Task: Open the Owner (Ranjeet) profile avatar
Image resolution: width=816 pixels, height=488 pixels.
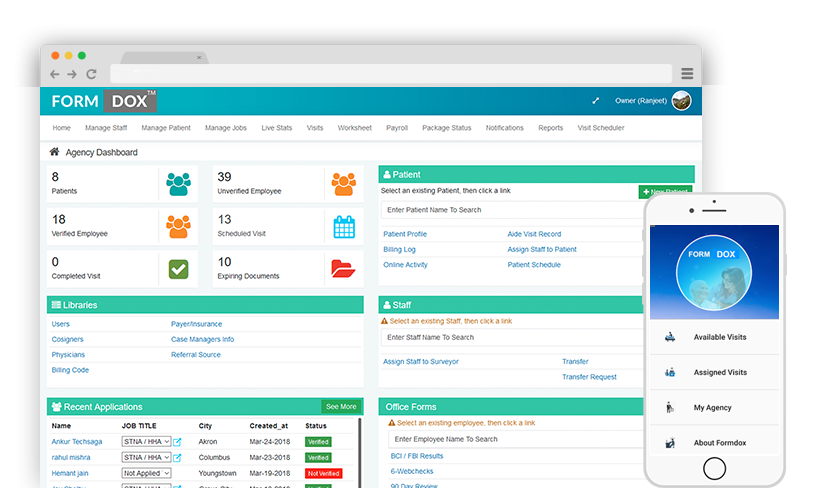Action: [681, 101]
